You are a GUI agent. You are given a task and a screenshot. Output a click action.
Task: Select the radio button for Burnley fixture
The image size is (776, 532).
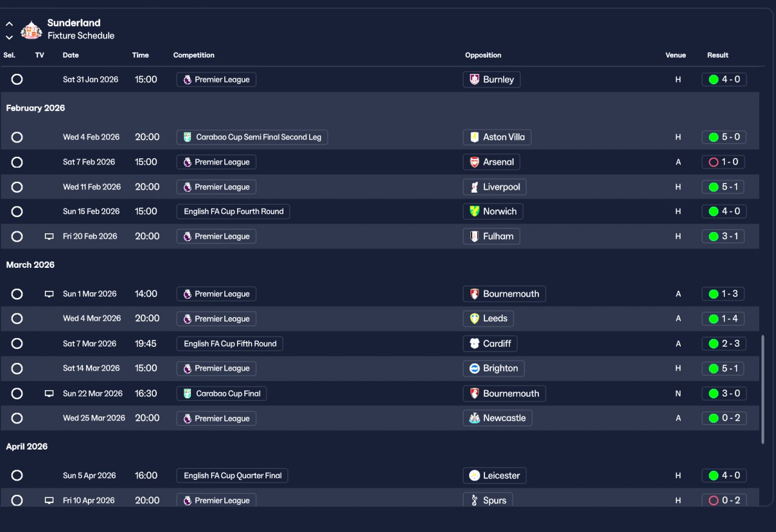tap(17, 79)
